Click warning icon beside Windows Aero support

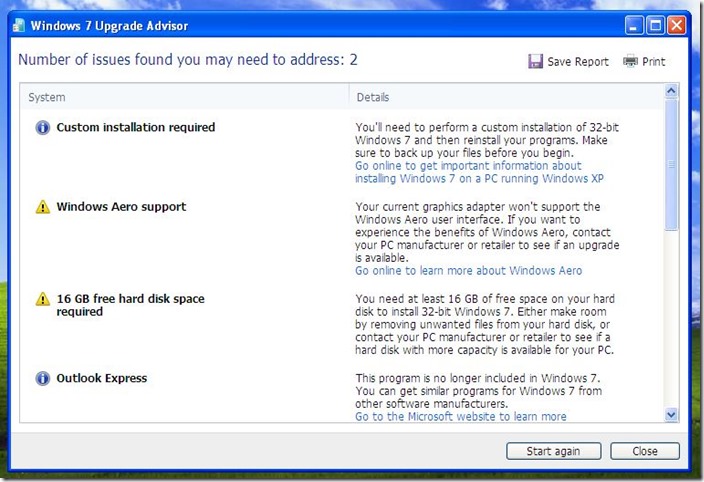pos(43,207)
